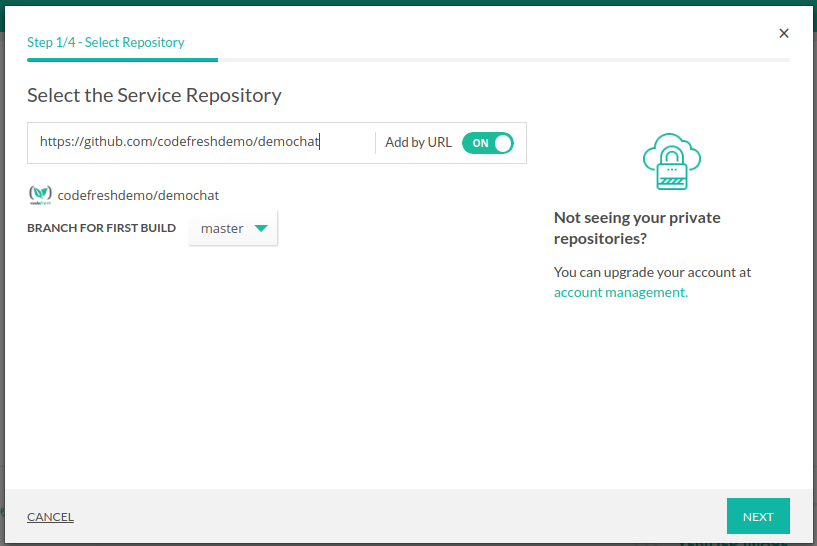Select the codefreshdemo/demochat repository logo
817x546 pixels.
[40, 195]
